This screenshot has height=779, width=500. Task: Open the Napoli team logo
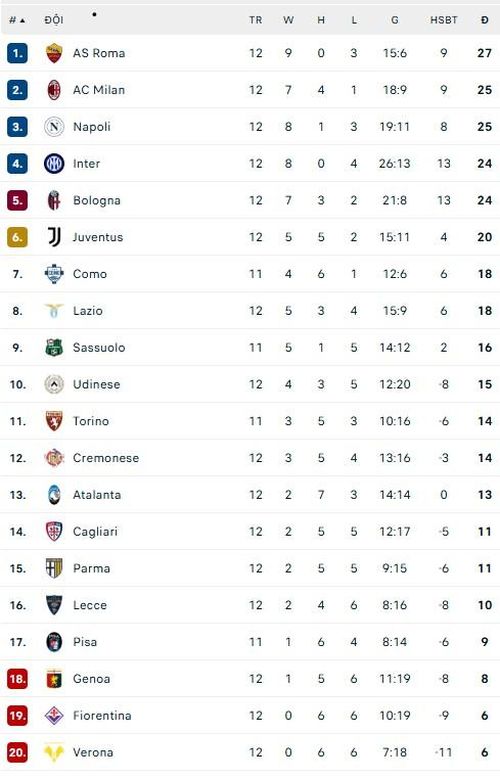point(54,126)
